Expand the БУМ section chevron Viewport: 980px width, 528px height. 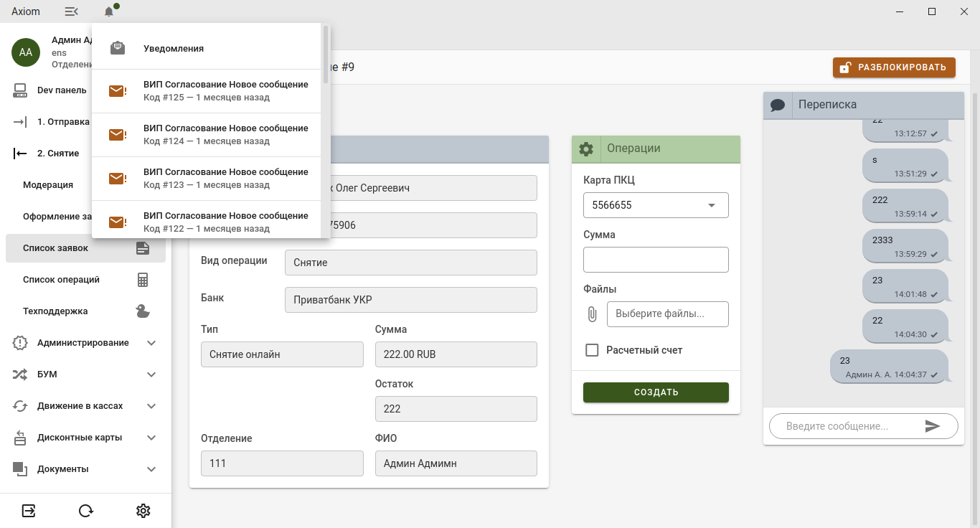151,374
